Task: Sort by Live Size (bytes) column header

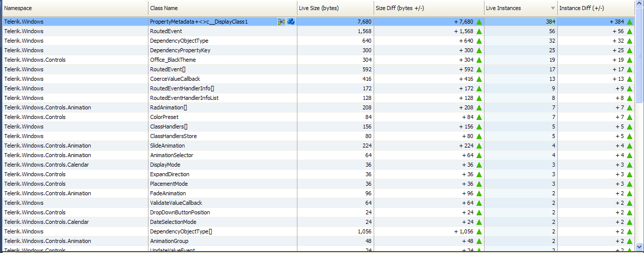Action: [x=335, y=8]
